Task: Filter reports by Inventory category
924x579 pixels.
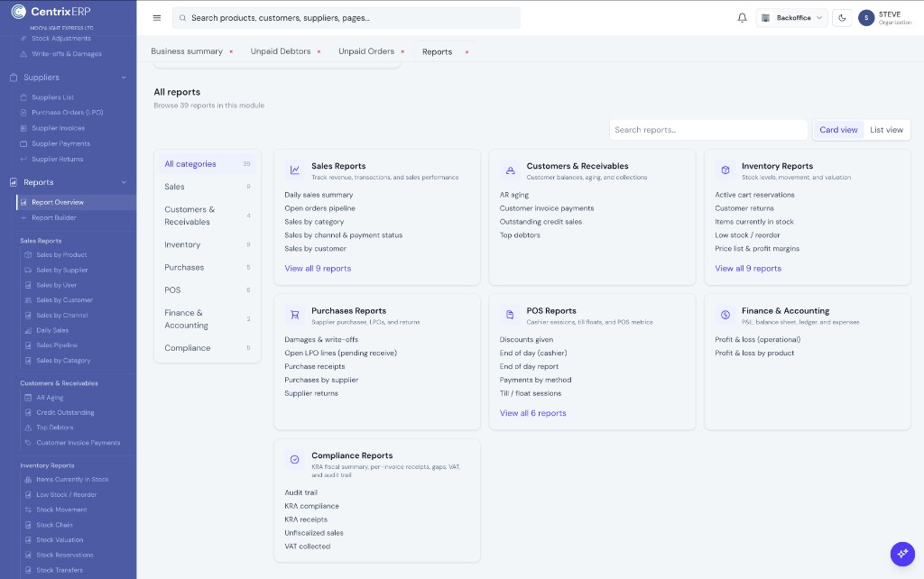Action: 208,244
